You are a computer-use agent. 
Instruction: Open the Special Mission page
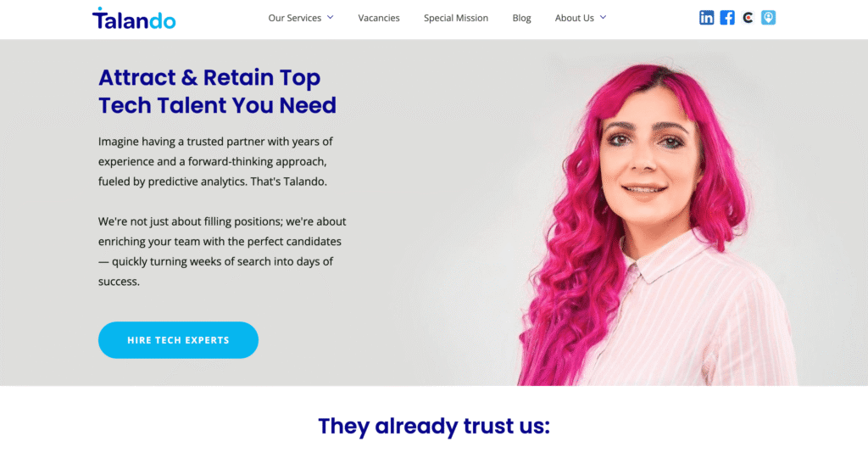click(455, 18)
